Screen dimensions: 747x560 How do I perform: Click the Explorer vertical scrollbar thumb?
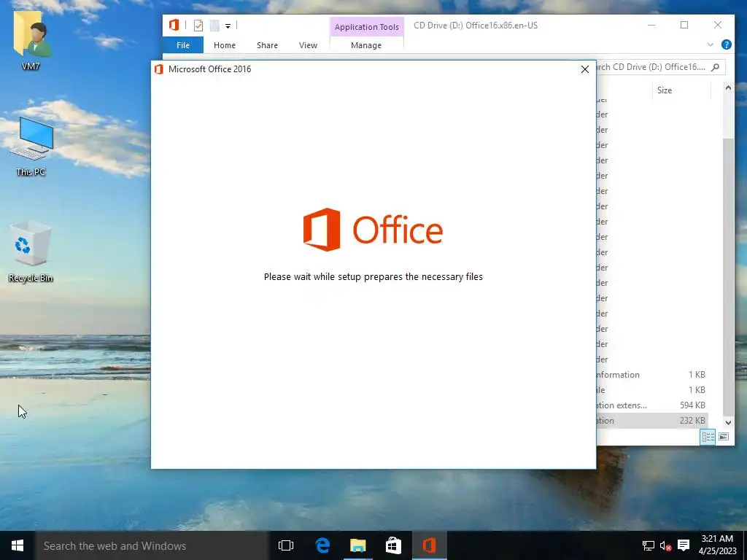pyautogui.click(x=728, y=276)
